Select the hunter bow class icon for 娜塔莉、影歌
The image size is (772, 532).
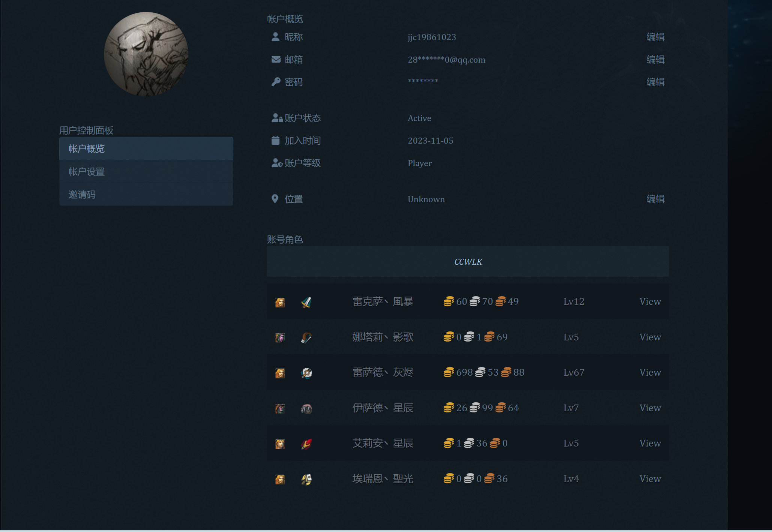(x=306, y=337)
